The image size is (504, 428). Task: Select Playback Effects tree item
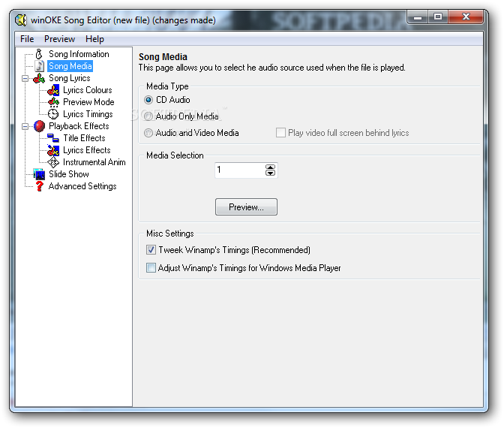[x=79, y=126]
